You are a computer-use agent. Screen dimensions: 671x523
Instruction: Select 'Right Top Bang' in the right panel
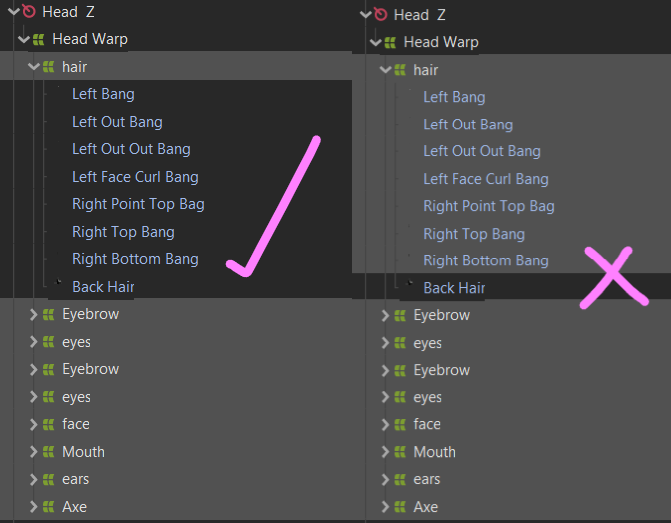[474, 234]
